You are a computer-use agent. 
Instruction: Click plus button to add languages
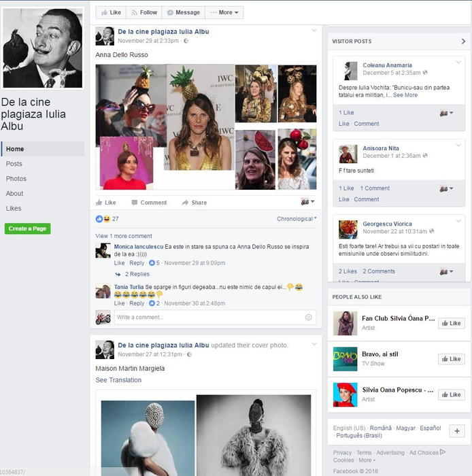457,431
